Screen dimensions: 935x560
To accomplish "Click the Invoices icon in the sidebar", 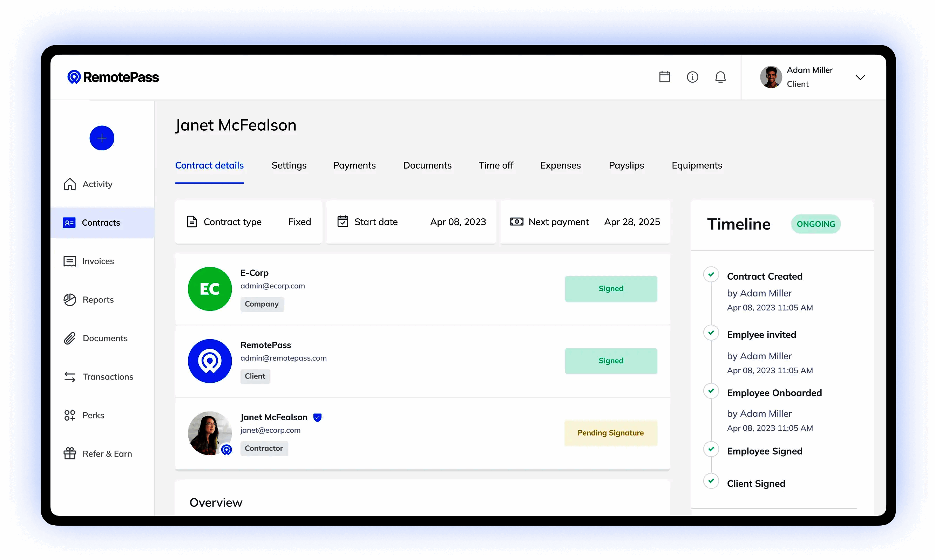I will pyautogui.click(x=70, y=261).
